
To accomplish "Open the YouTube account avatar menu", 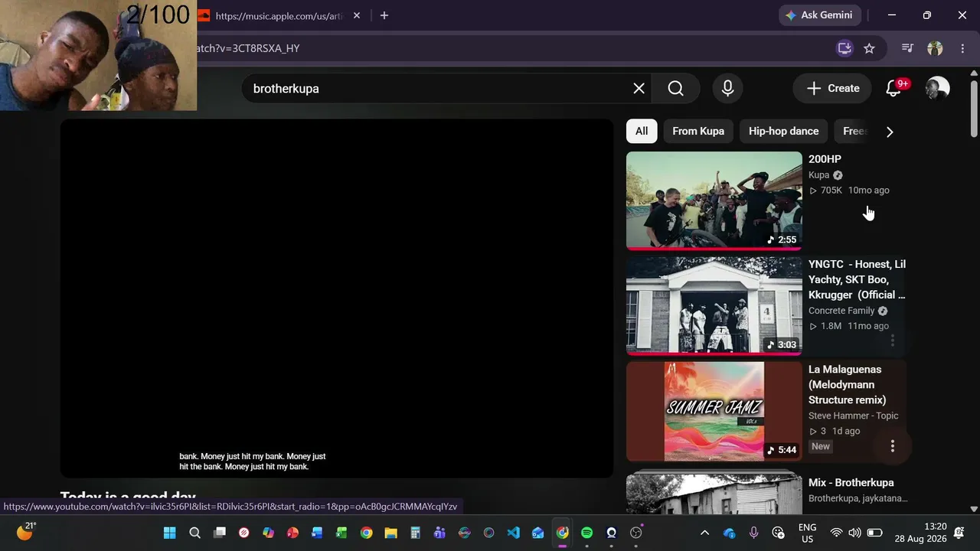I will (937, 89).
